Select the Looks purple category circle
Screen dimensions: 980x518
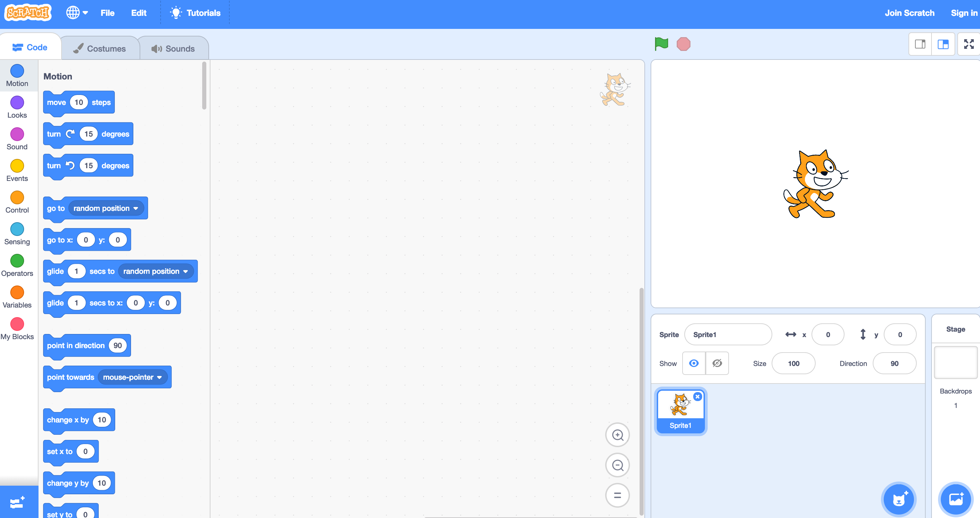point(17,103)
